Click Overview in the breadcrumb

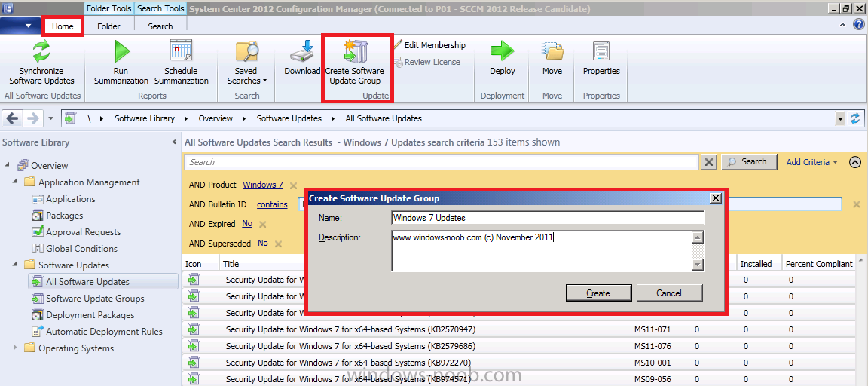[x=215, y=118]
